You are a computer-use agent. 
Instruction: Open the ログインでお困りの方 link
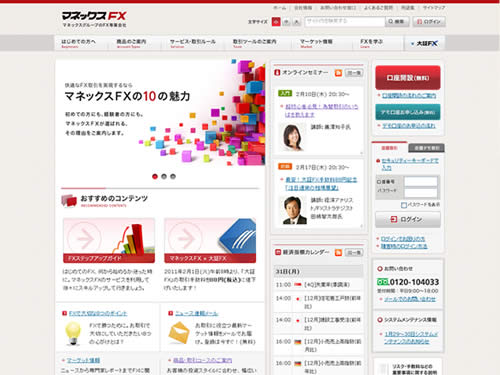click(403, 239)
